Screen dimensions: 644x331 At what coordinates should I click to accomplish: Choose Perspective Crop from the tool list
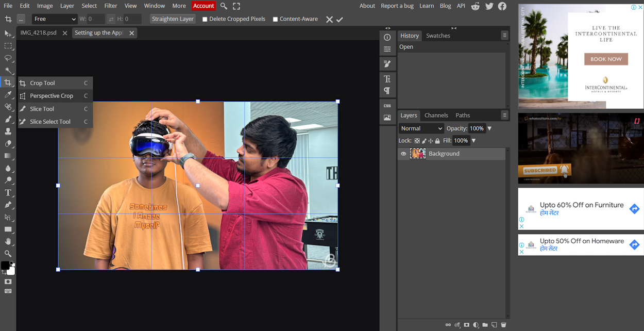[x=52, y=95]
